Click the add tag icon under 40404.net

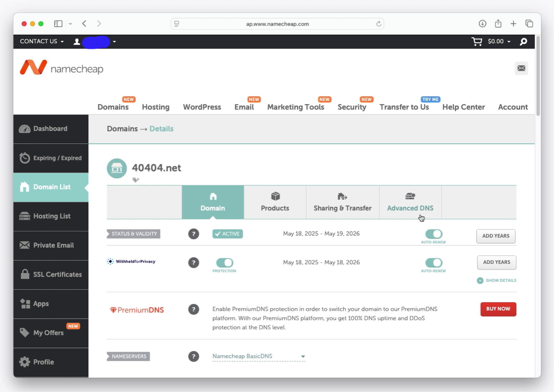(136, 179)
